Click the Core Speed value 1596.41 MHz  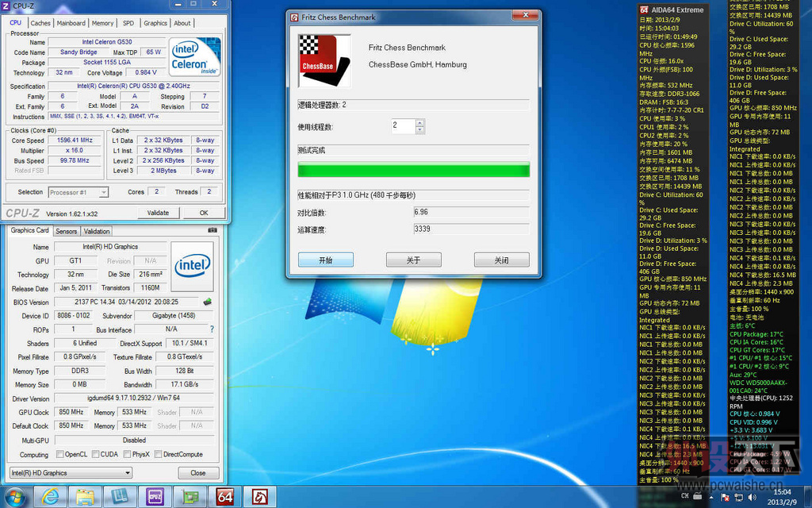[75, 140]
